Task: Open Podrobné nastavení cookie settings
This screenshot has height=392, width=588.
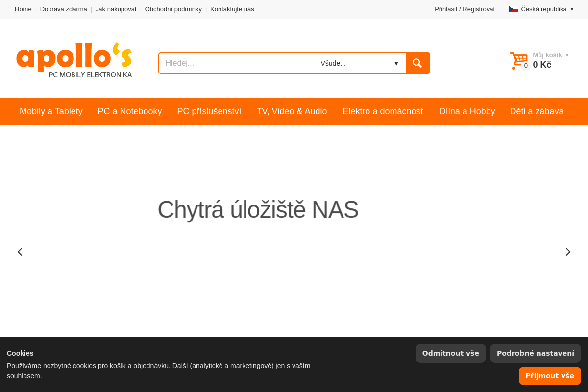Action: click(535, 353)
